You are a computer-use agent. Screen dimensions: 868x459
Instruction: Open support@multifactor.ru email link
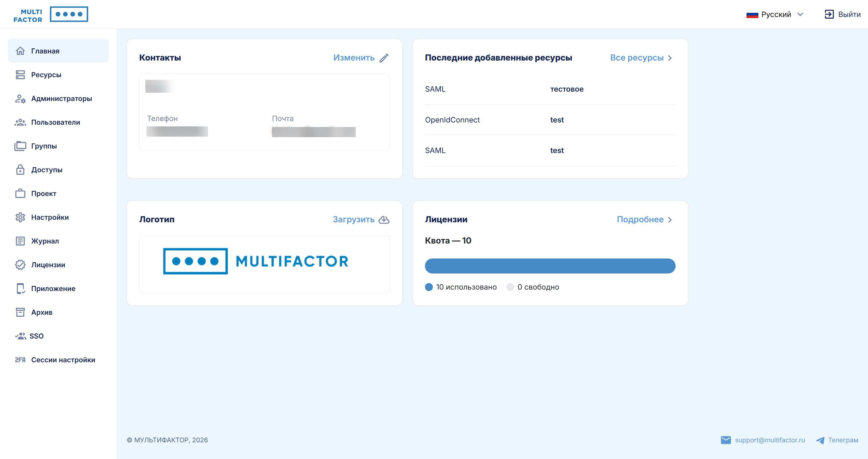click(770, 440)
